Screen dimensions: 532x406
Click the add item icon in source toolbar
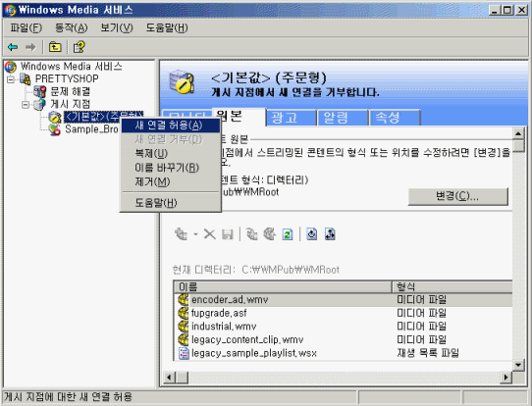[182, 234]
